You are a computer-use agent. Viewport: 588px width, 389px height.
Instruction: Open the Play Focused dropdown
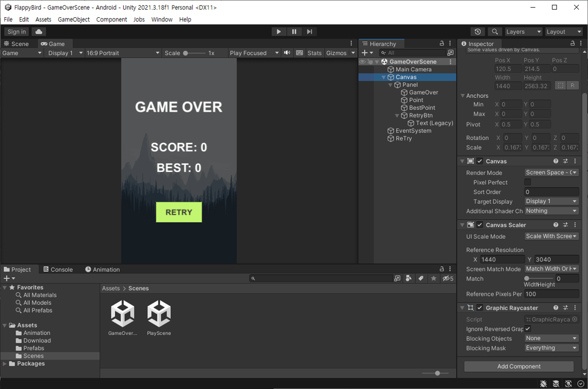[x=254, y=53]
